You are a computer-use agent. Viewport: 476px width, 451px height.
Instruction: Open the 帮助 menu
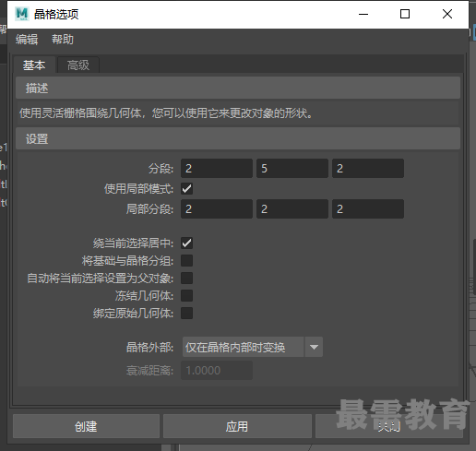point(63,40)
